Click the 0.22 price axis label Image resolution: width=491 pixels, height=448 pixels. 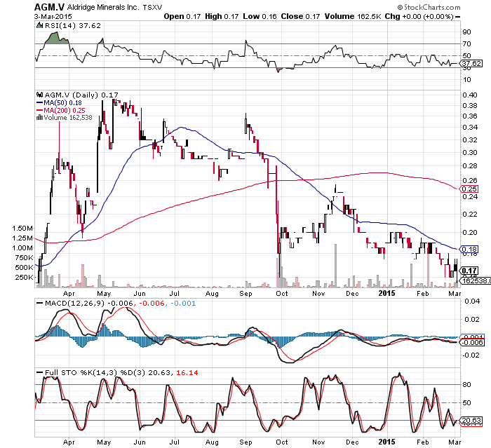pos(470,214)
